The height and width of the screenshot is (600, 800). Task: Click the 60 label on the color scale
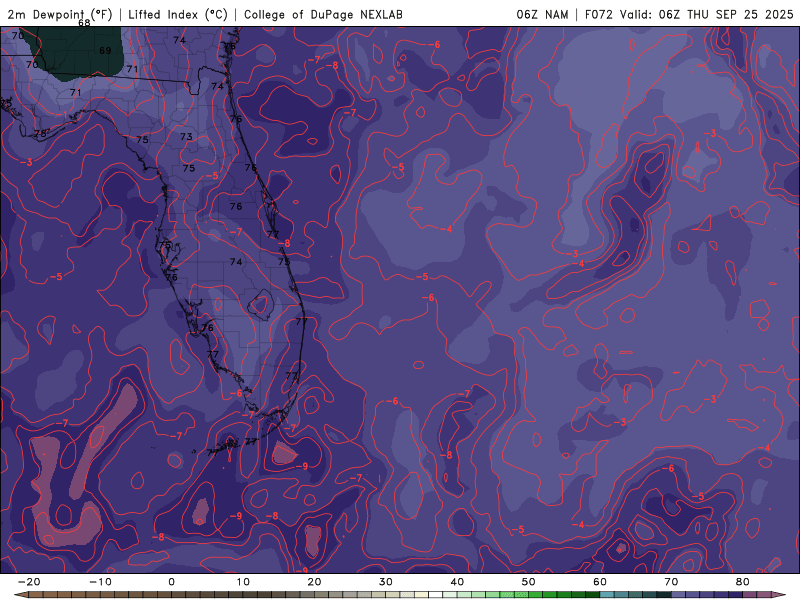[600, 582]
